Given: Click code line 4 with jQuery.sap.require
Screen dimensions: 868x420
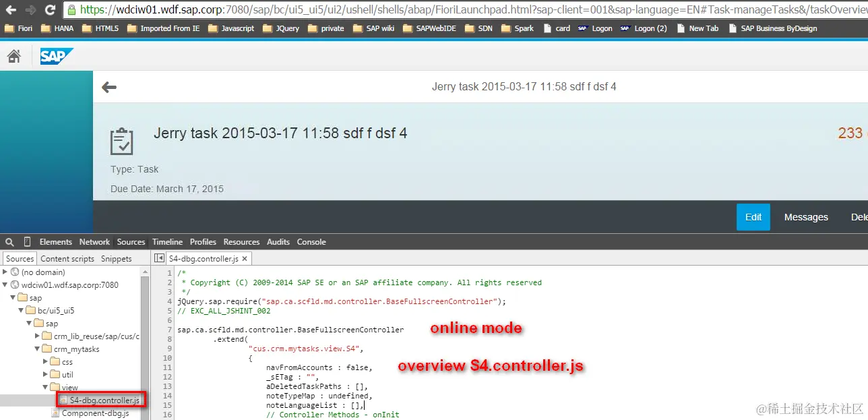Looking at the screenshot, I should (x=342, y=301).
